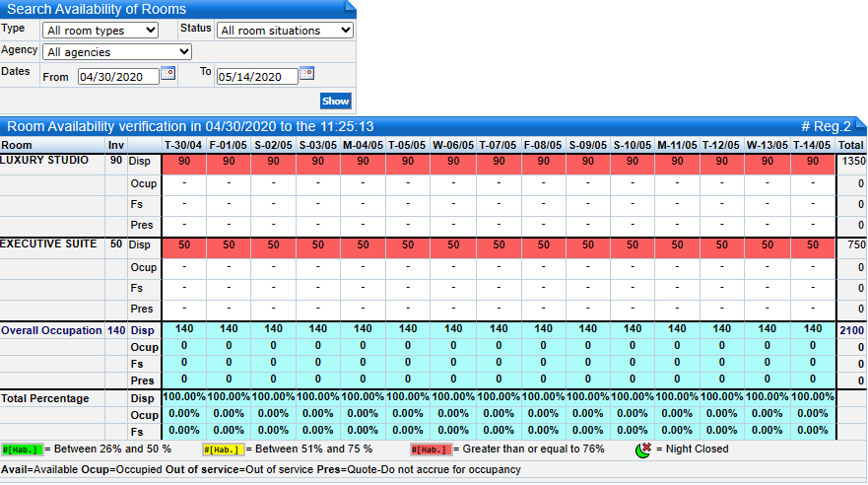The width and height of the screenshot is (868, 485).
Task: Click the # Reg.2 record count
Action: tap(826, 127)
